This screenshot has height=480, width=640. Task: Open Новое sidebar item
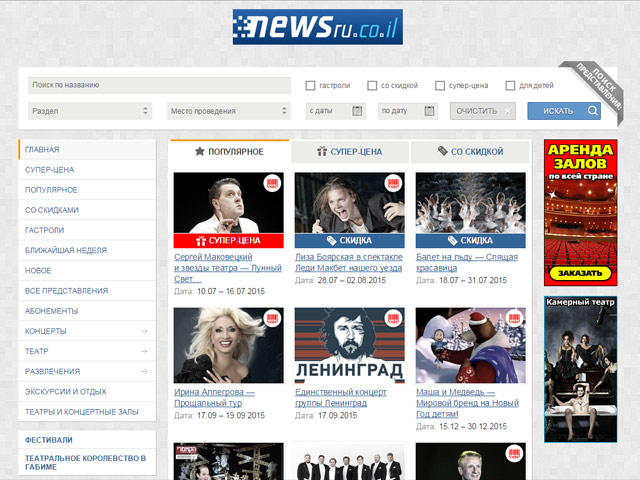coord(87,271)
